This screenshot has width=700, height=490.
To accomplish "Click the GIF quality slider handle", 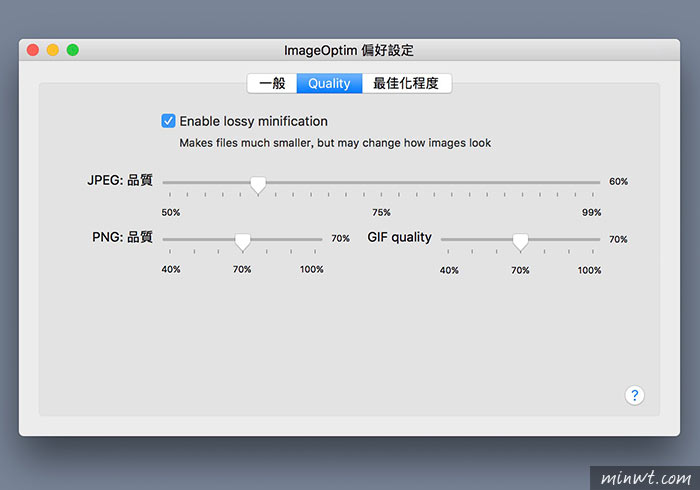I will [x=520, y=241].
